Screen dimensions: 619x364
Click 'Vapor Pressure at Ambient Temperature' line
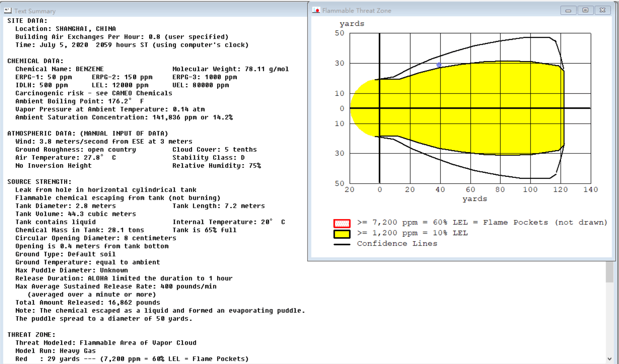click(x=110, y=110)
